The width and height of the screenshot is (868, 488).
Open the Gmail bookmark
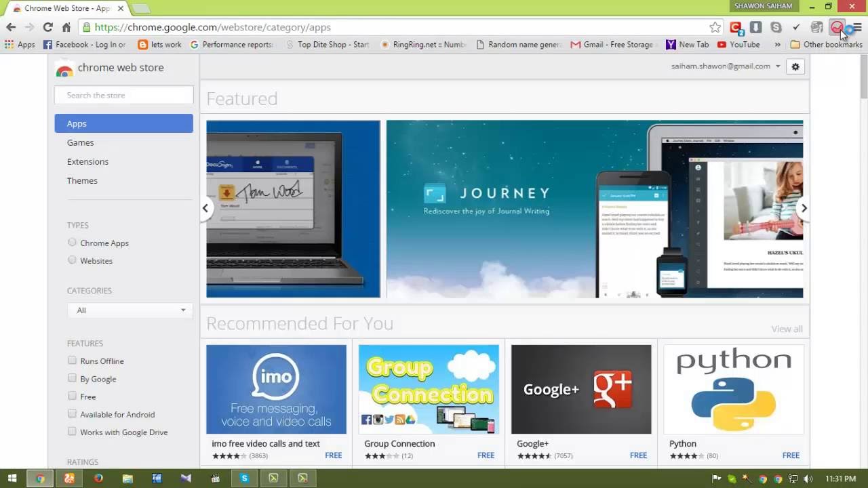point(612,45)
